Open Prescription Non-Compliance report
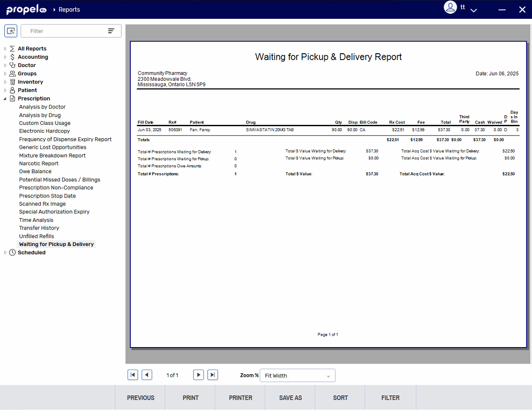The height and width of the screenshot is (410, 532). [56, 187]
